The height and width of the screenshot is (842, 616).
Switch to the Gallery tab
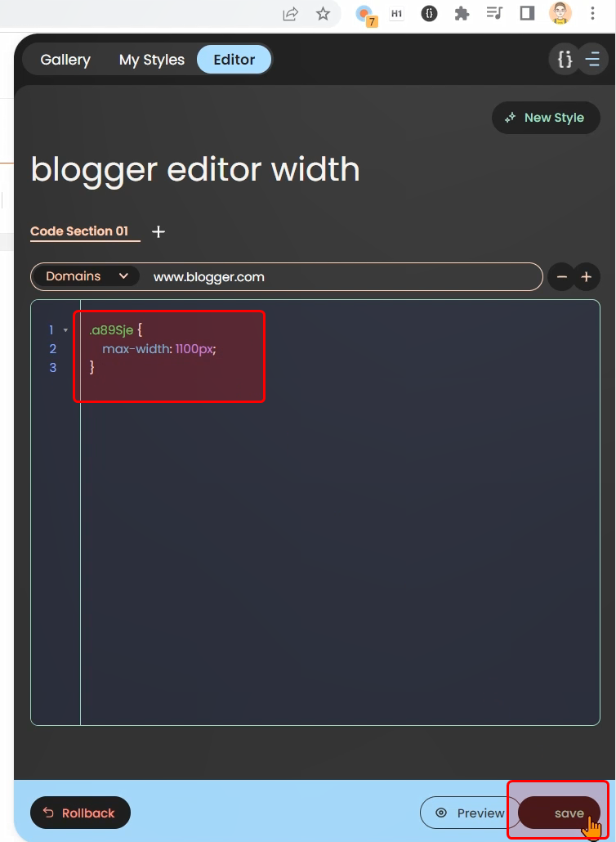coord(65,60)
